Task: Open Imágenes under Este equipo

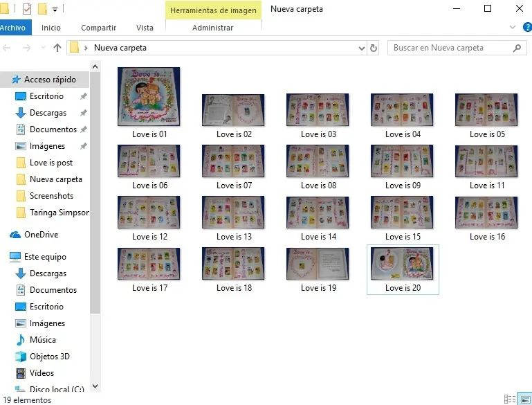Action: (x=47, y=323)
